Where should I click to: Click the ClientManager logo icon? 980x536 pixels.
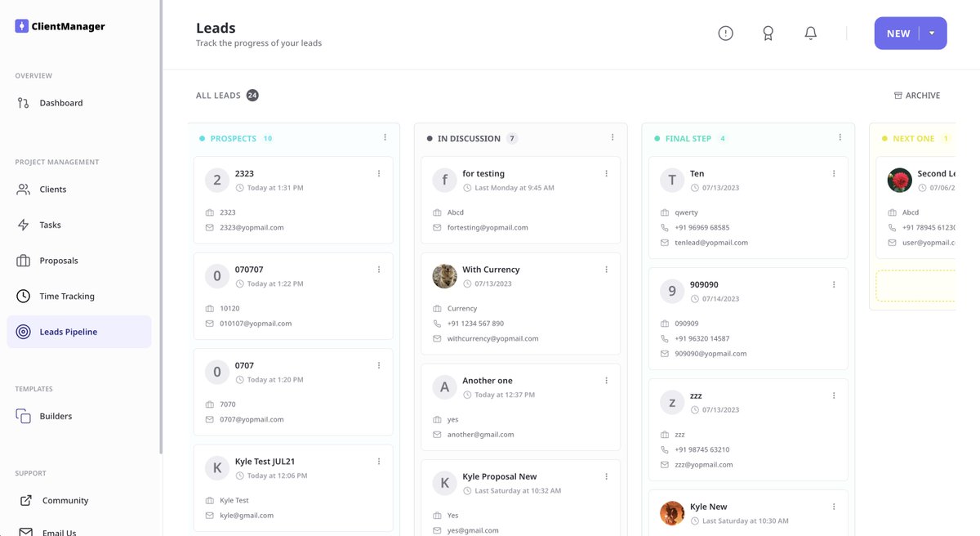tap(20, 25)
